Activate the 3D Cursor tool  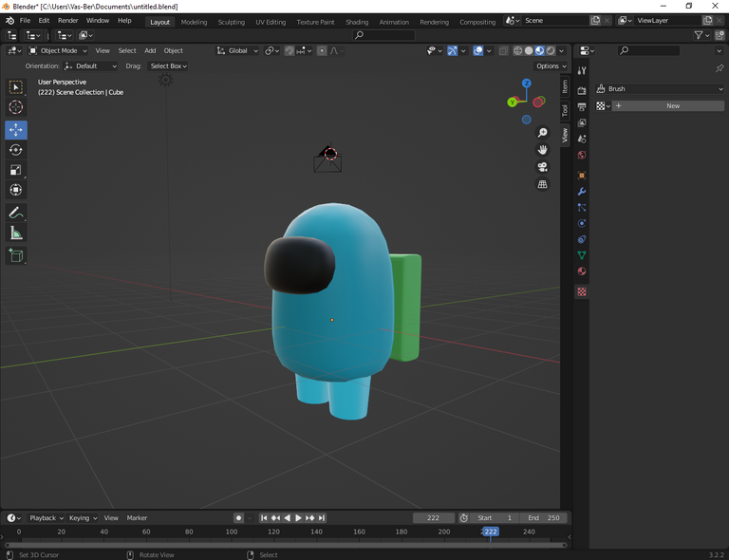(x=16, y=107)
